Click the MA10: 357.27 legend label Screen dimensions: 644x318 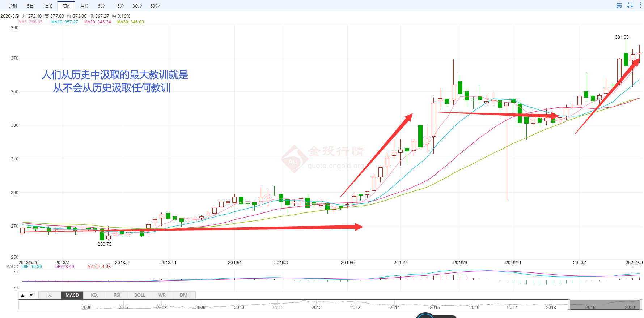tap(65, 22)
